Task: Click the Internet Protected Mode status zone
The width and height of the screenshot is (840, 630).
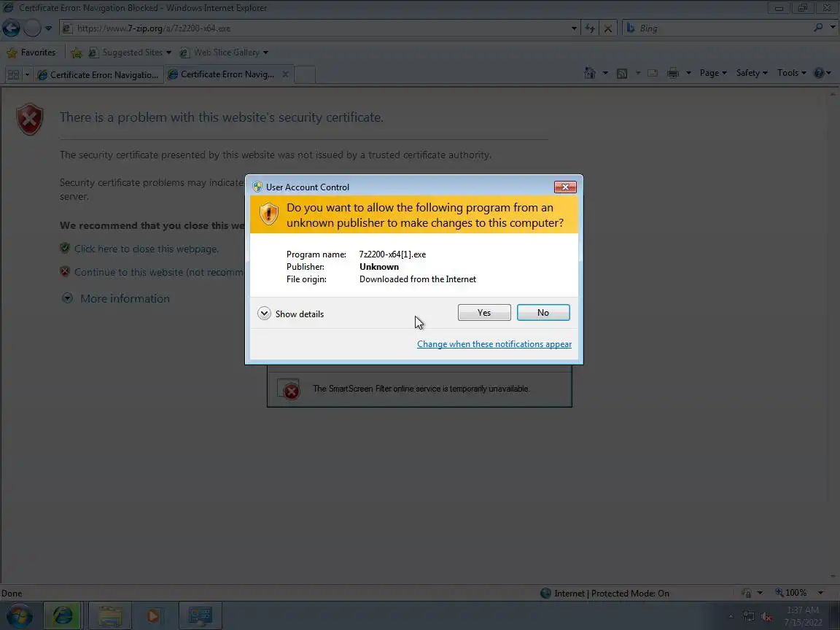Action: pyautogui.click(x=604, y=593)
